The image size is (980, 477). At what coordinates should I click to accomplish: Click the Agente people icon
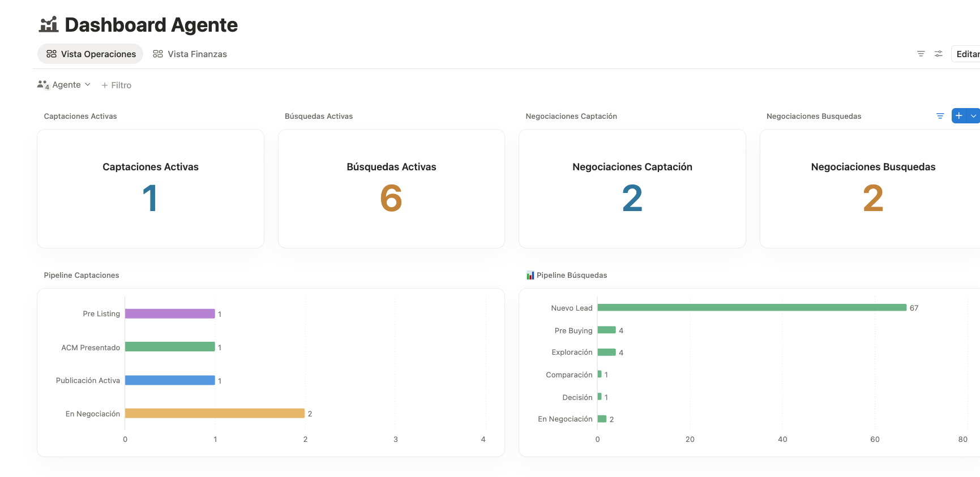44,85
